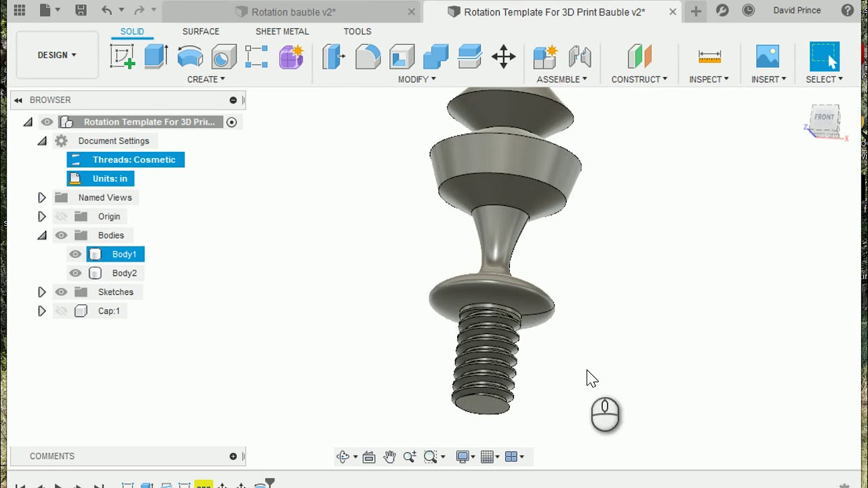Select the Measure tool
868x488 pixels.
pyautogui.click(x=709, y=56)
